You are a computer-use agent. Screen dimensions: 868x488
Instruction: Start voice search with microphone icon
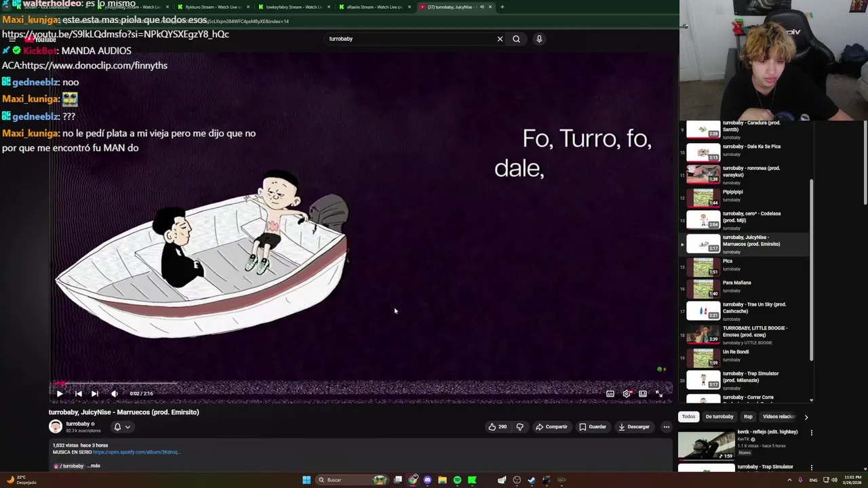tap(539, 39)
